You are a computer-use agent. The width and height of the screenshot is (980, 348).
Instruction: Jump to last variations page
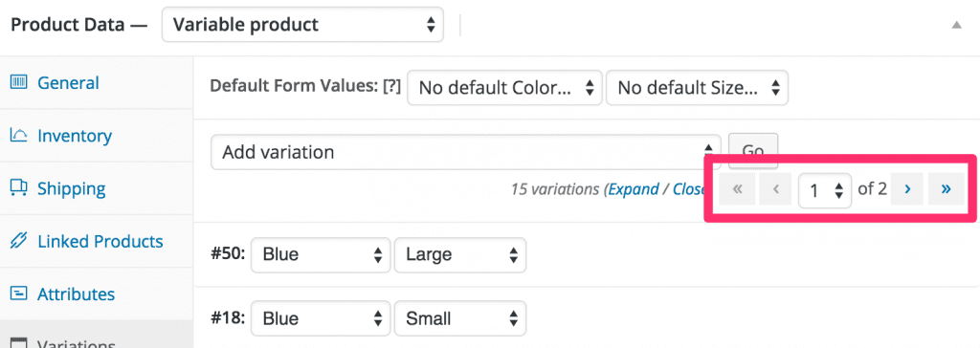tap(946, 188)
